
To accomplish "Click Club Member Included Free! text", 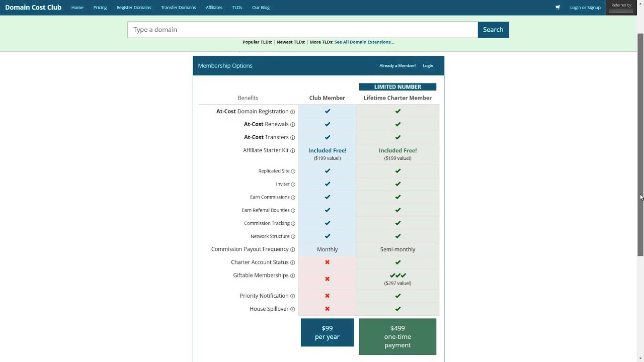I will click(x=327, y=150).
